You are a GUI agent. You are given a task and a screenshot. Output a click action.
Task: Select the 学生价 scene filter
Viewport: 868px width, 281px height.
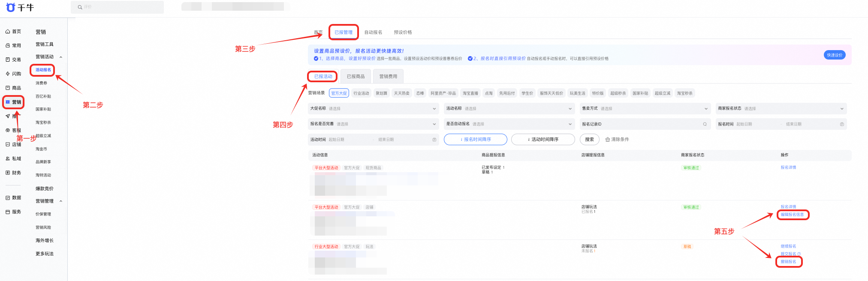[x=527, y=93]
